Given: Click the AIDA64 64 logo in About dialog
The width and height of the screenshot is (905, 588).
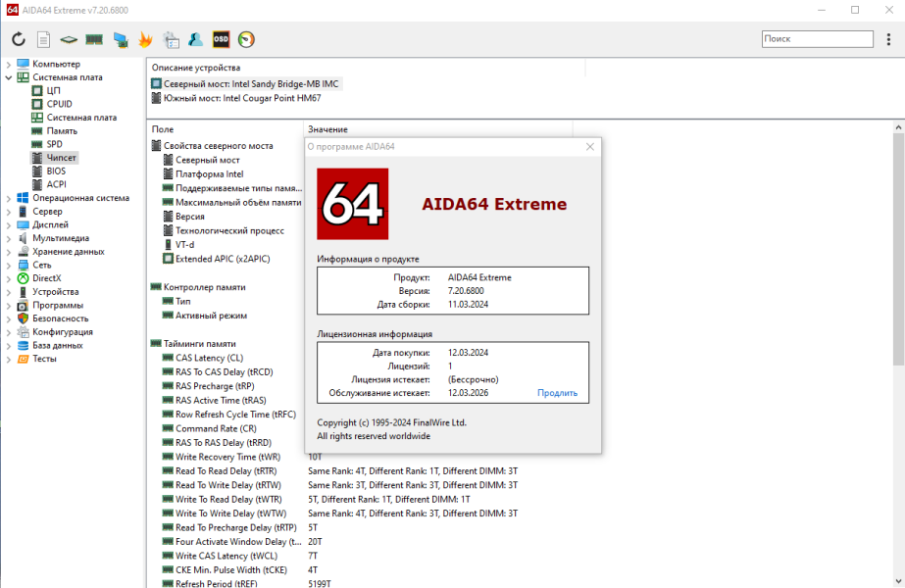Looking at the screenshot, I should click(x=353, y=204).
